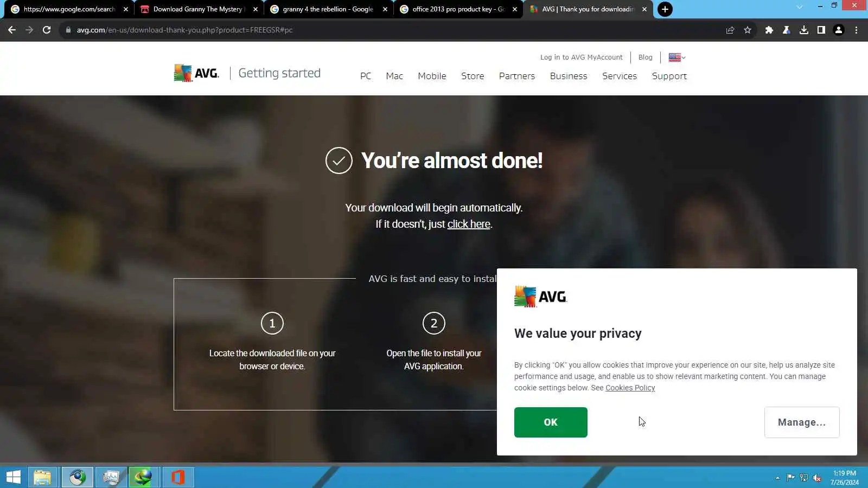Open the green globe app on taskbar
This screenshot has height=488, width=868.
point(144,477)
